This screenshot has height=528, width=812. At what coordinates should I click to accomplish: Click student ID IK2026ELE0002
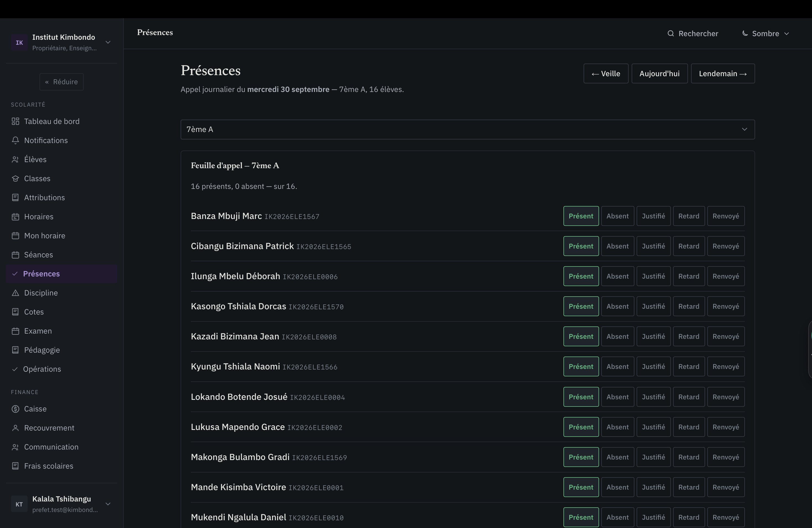(x=315, y=428)
